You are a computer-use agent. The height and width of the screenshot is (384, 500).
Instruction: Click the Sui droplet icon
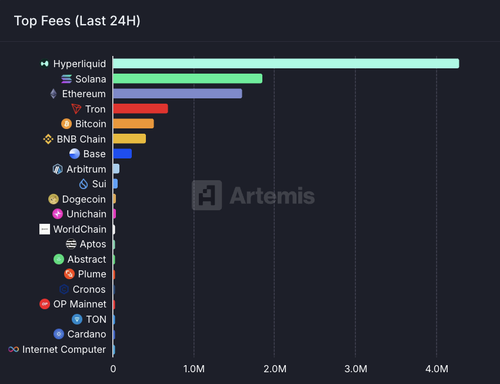click(83, 184)
